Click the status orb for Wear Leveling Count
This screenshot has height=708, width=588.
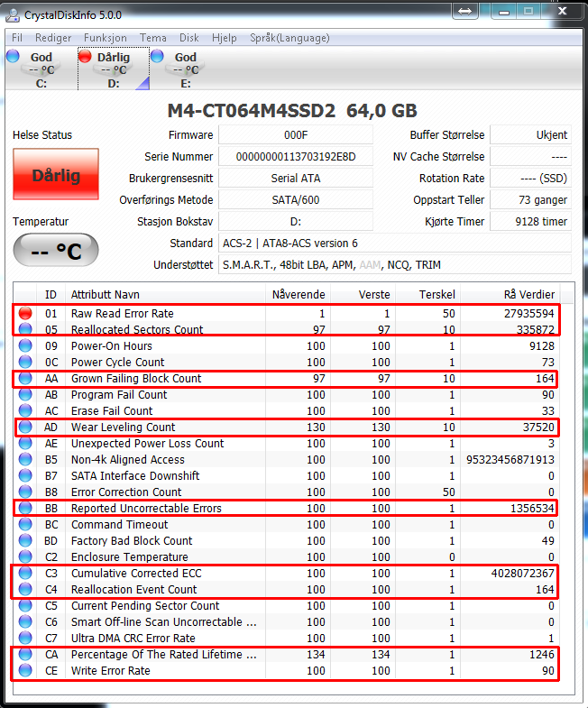(25, 427)
